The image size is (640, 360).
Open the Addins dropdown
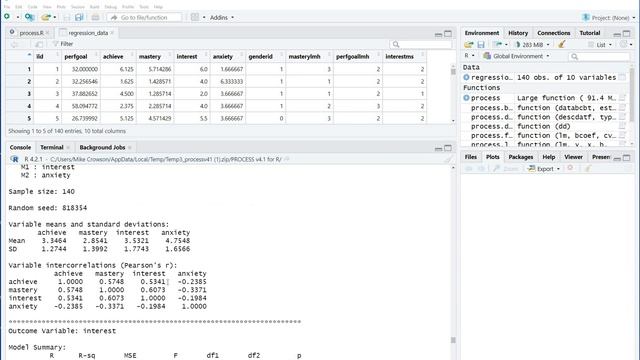222,17
